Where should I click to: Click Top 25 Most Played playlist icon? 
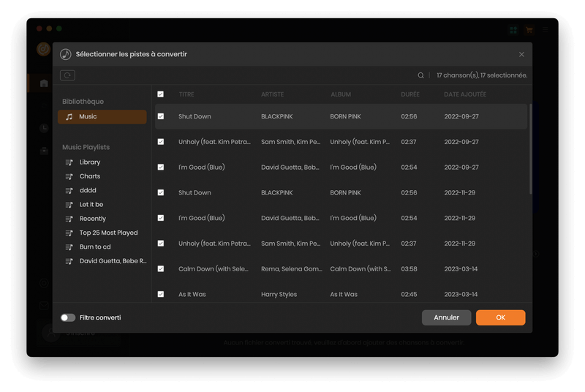[69, 233]
